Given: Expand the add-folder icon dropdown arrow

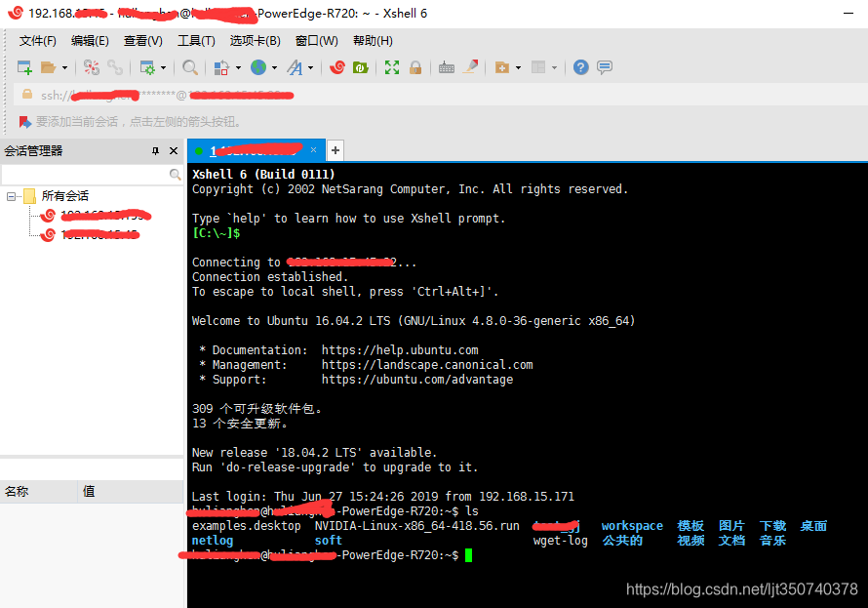Looking at the screenshot, I should point(518,67).
